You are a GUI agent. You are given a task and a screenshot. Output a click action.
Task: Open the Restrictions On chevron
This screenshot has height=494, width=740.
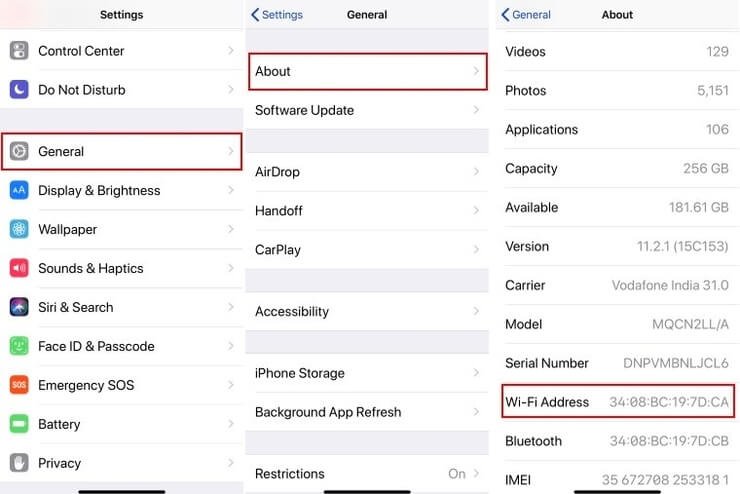pyautogui.click(x=476, y=473)
